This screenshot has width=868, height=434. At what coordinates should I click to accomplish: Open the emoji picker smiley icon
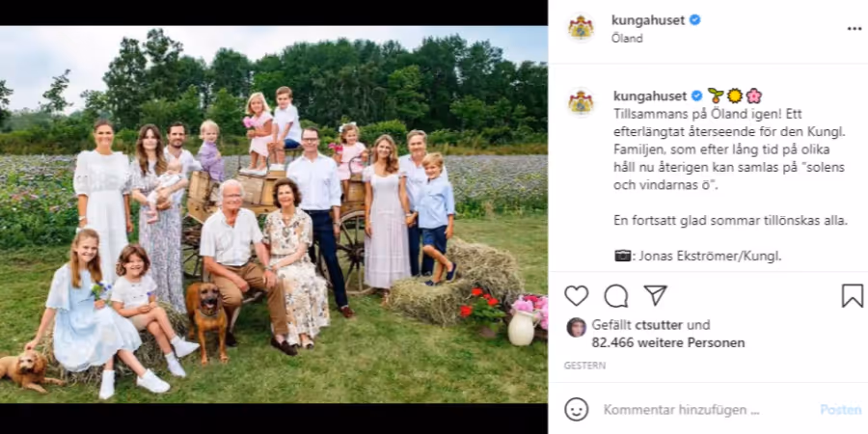click(577, 410)
